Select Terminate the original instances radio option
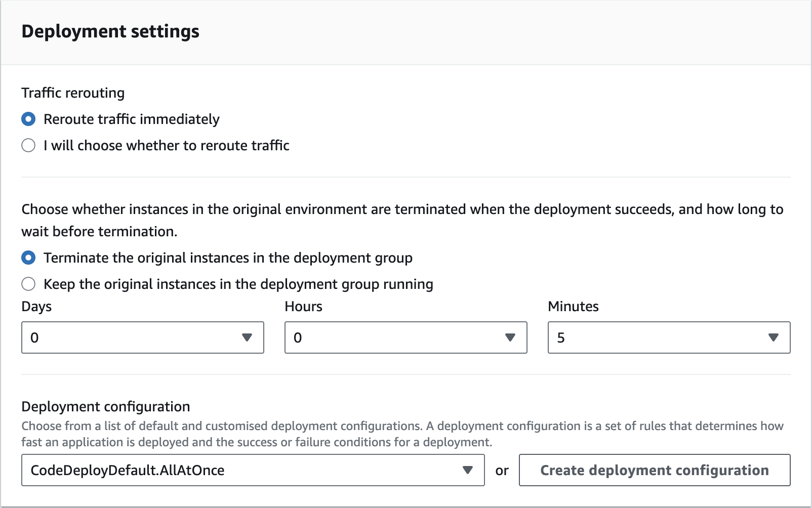The image size is (812, 508). pos(28,258)
